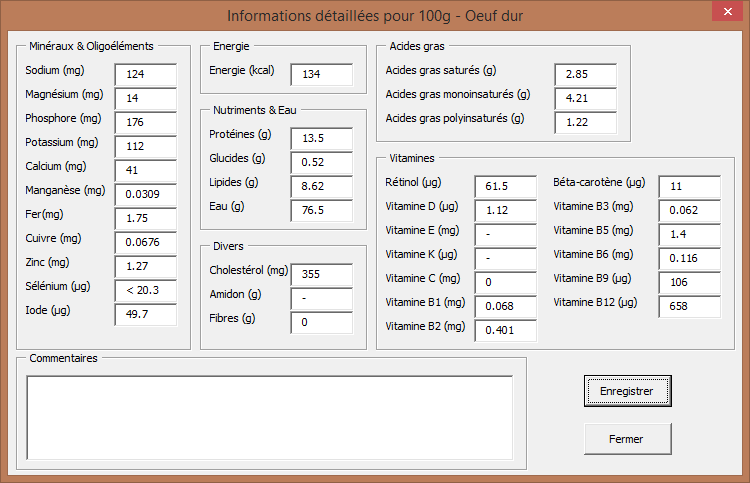Click the Vitamine E (mg) field
The image size is (750, 483).
pyautogui.click(x=506, y=235)
